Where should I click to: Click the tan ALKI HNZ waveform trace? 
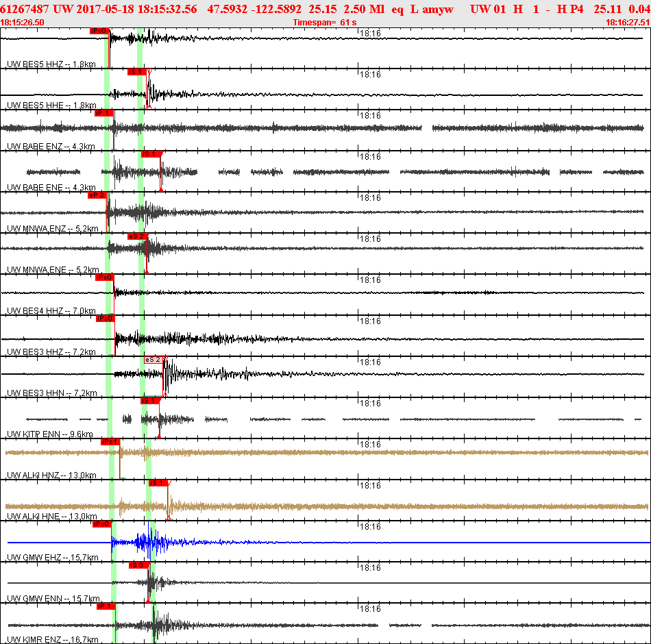point(327,452)
